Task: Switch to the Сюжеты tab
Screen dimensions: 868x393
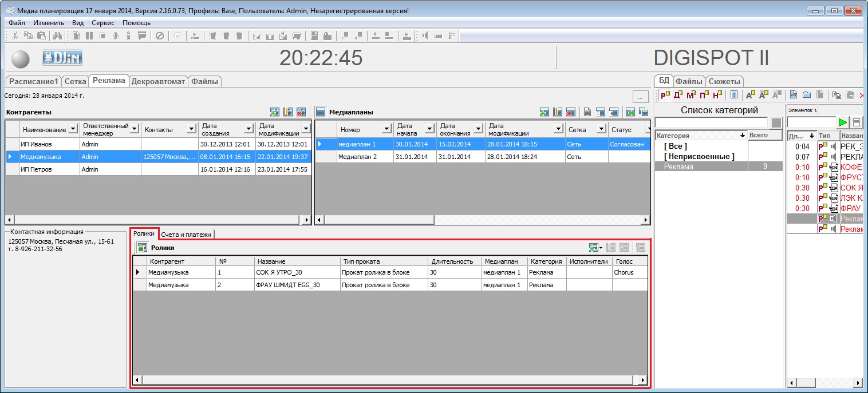Action: [x=724, y=81]
